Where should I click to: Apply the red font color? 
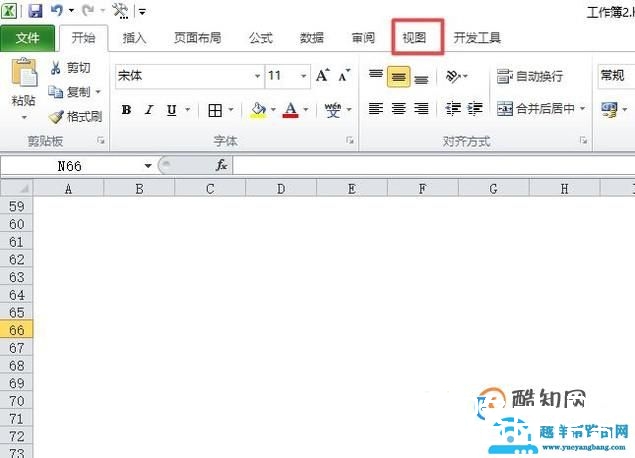point(291,110)
